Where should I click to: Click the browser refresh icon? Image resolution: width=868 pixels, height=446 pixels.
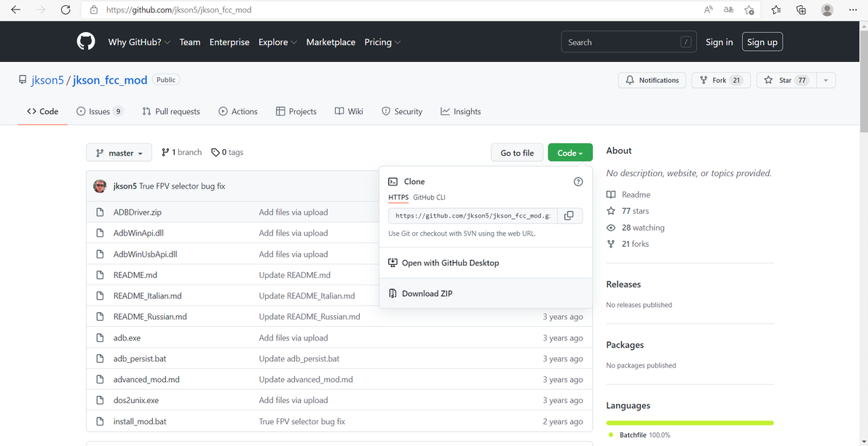66,10
